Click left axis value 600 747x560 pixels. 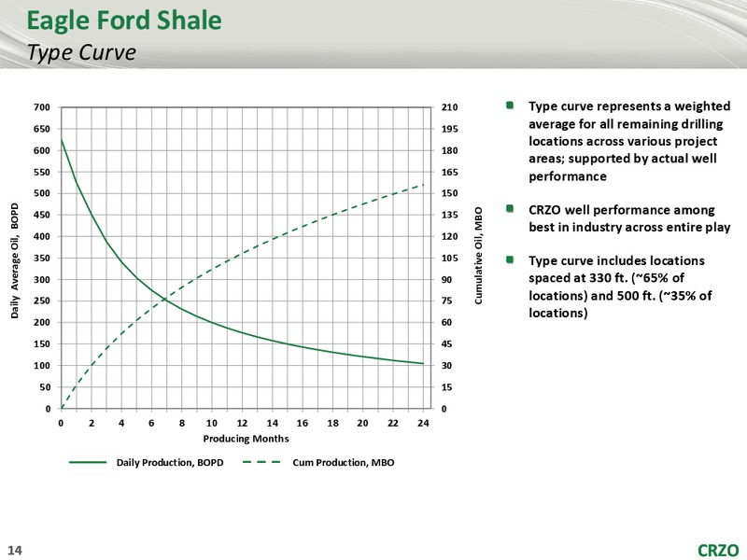coord(42,150)
